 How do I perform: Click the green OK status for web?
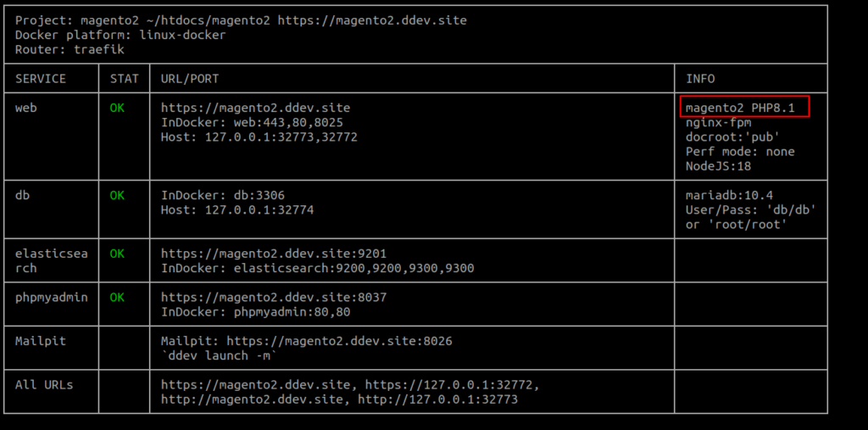117,108
